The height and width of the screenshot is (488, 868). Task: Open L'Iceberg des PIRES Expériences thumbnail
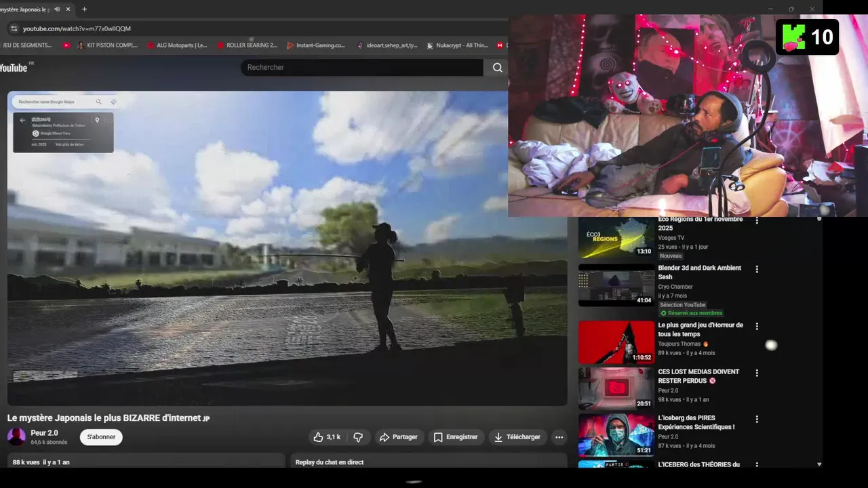(616, 434)
